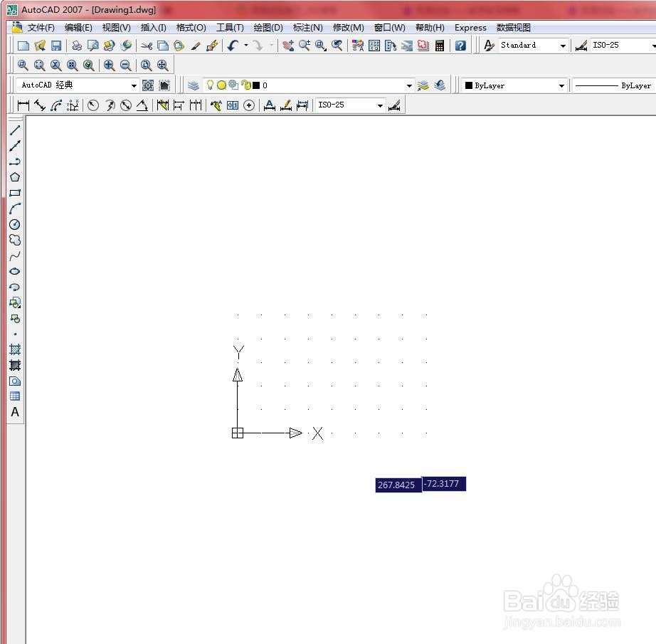Image resolution: width=656 pixels, height=644 pixels.
Task: Select the Rectangle draw tool
Action: 15,193
